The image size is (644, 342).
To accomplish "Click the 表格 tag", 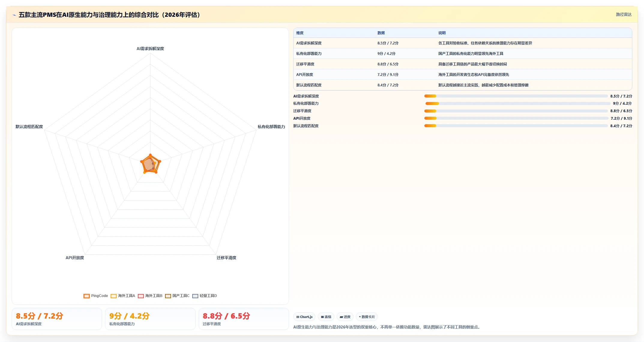I will point(326,317).
